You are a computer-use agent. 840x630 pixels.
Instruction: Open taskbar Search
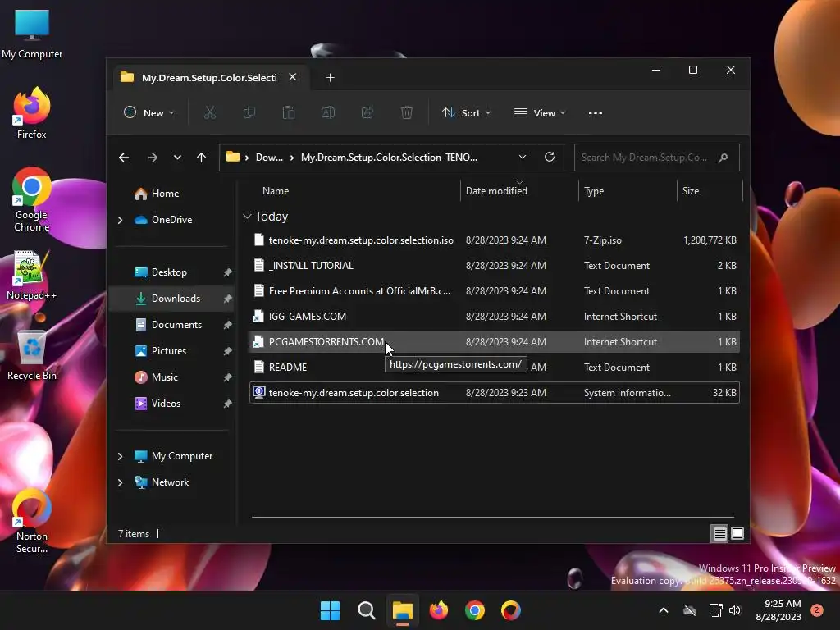(x=367, y=610)
